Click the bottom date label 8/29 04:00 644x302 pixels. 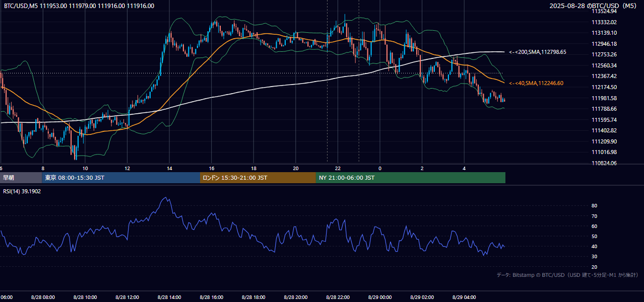(x=464, y=297)
